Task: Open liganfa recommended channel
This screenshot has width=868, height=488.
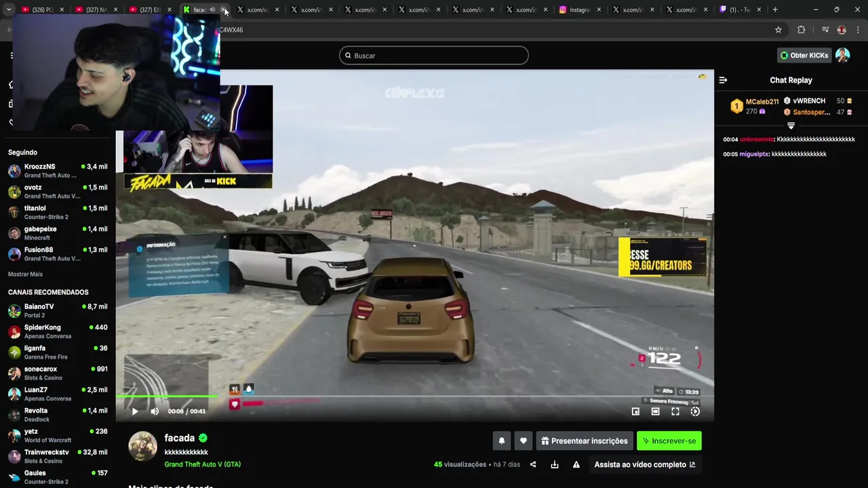Action: pyautogui.click(x=58, y=352)
